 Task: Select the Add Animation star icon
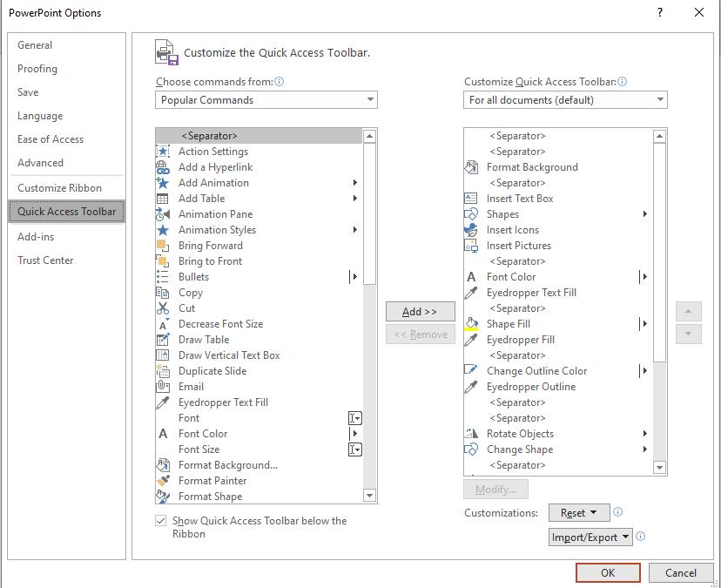point(163,183)
